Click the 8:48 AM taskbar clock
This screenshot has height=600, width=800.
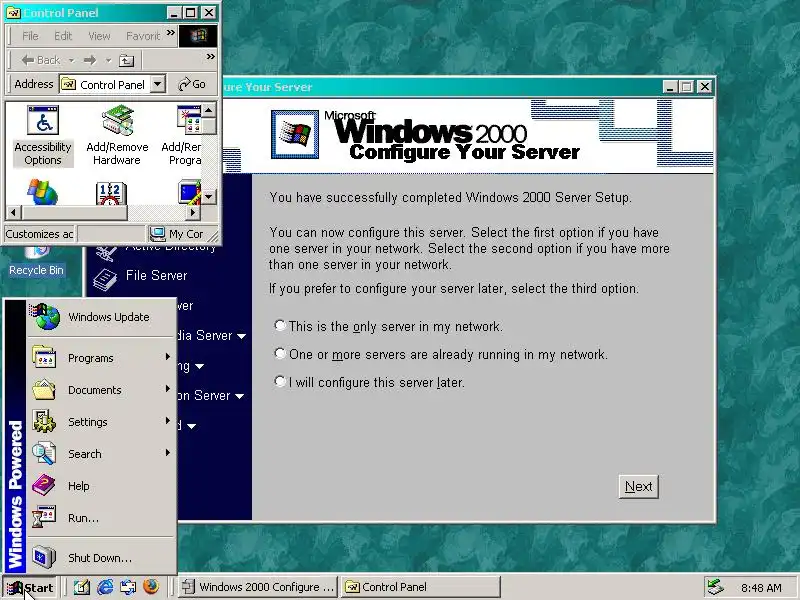pyautogui.click(x=761, y=588)
